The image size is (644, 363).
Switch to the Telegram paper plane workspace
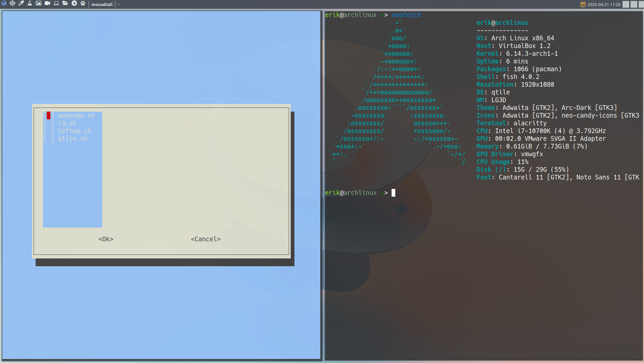(74, 3)
